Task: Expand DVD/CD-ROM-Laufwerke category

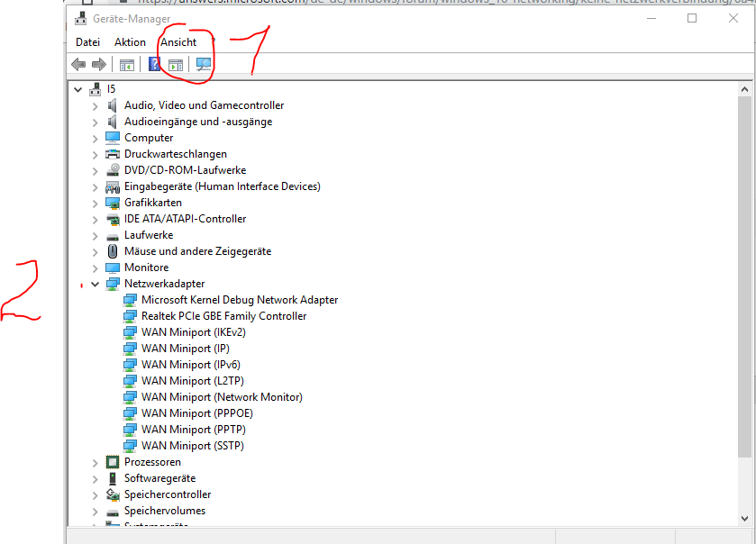Action: 95,171
